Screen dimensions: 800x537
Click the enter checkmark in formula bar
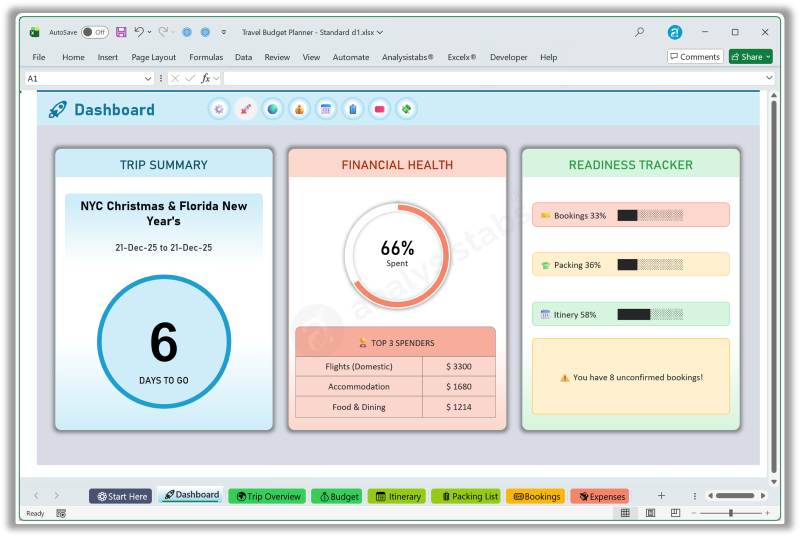tap(190, 79)
